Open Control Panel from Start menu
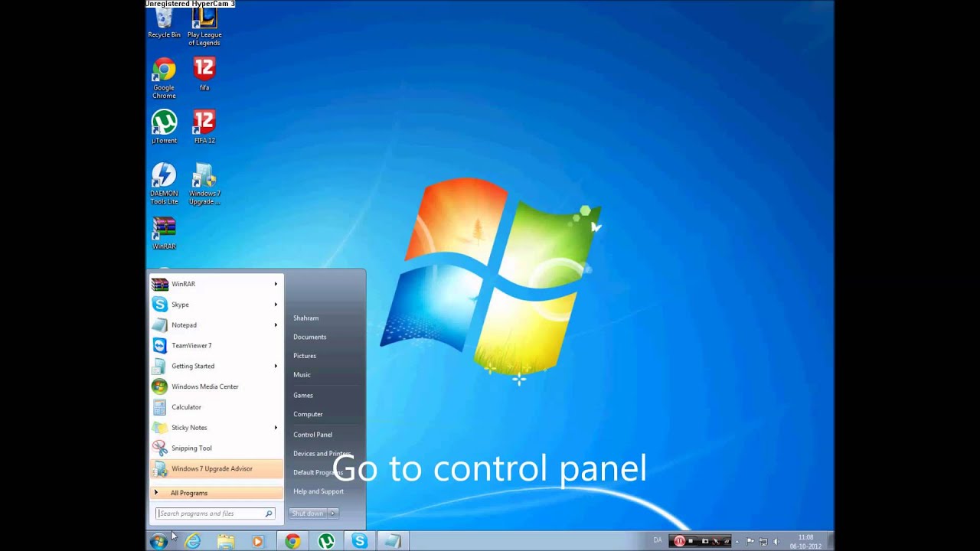Image resolution: width=980 pixels, height=551 pixels. pos(312,435)
